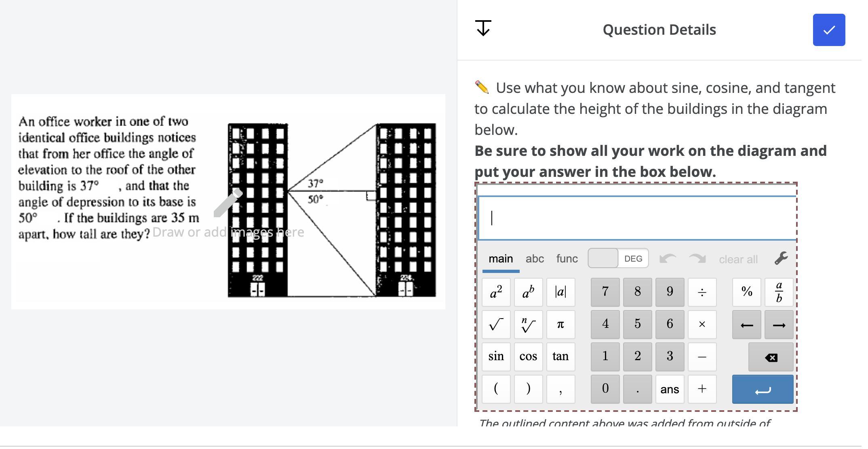
Task: Click the blue enter return key
Action: tap(763, 389)
